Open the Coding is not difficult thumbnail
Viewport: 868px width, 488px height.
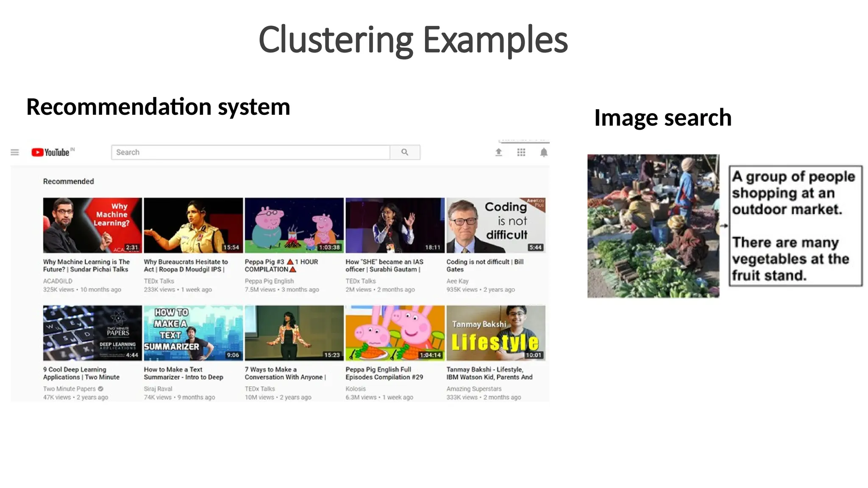click(x=495, y=225)
